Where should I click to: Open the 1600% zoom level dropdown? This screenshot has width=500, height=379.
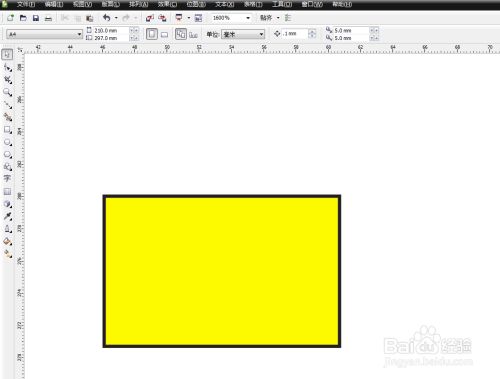click(248, 18)
